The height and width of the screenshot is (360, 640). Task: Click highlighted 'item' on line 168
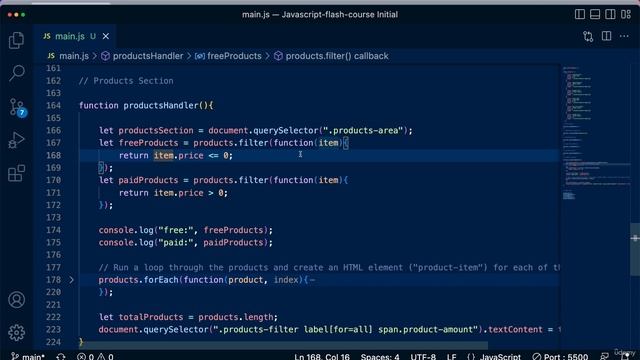click(163, 156)
